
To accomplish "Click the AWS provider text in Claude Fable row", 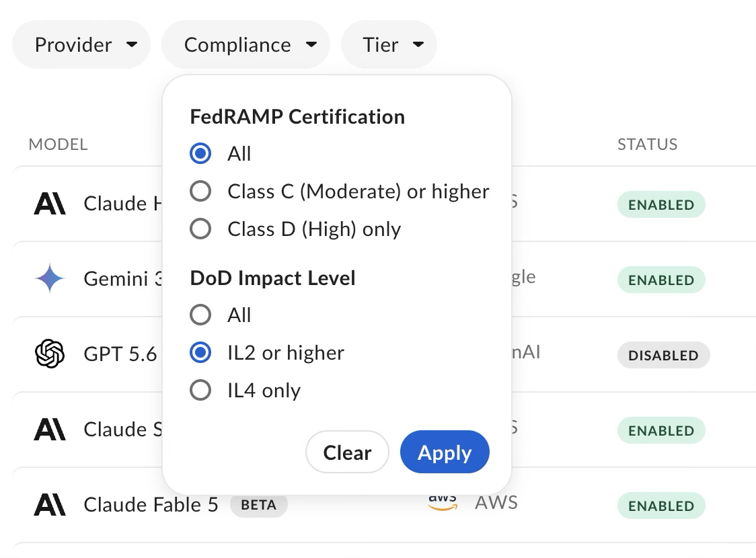I will 496,503.
